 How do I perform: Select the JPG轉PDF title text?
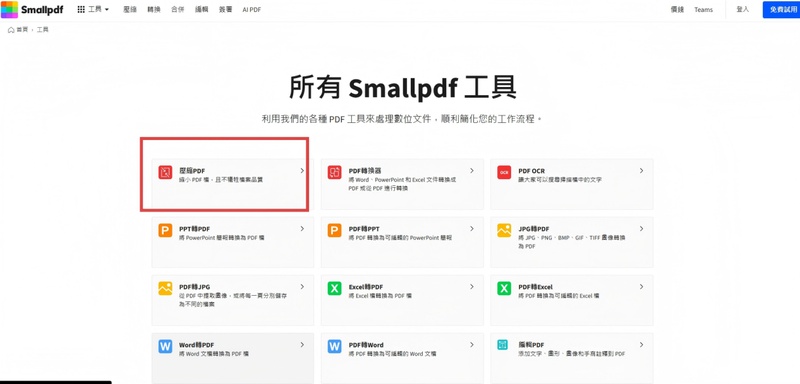click(534, 229)
